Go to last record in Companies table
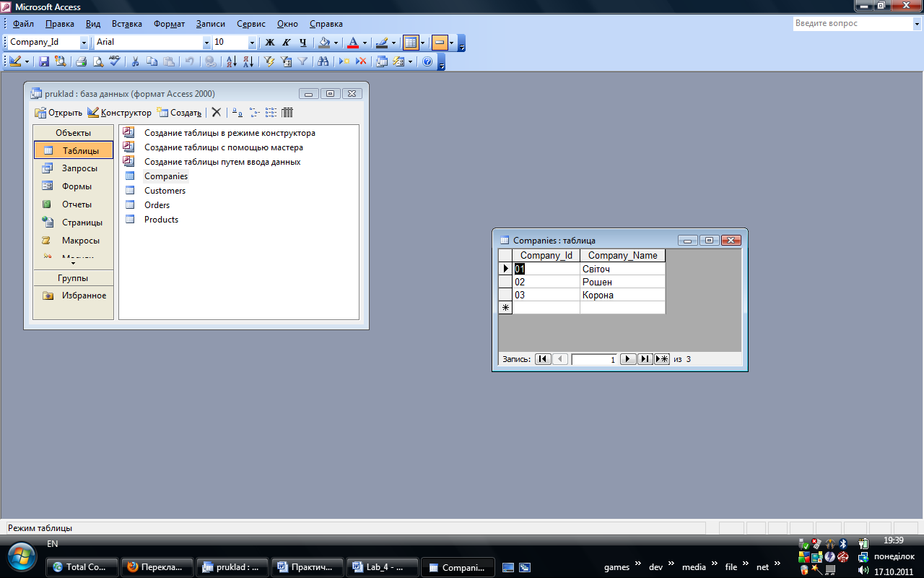This screenshot has height=578, width=924. click(x=645, y=359)
